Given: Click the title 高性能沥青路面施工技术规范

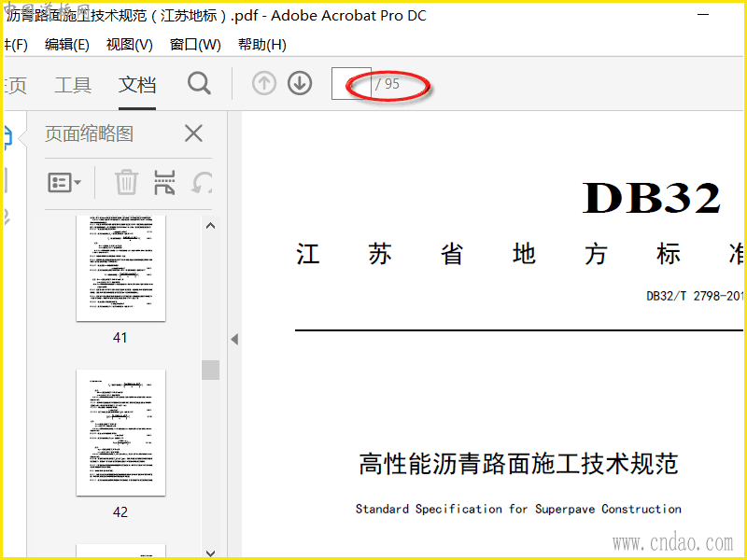Looking at the screenshot, I should (x=518, y=463).
